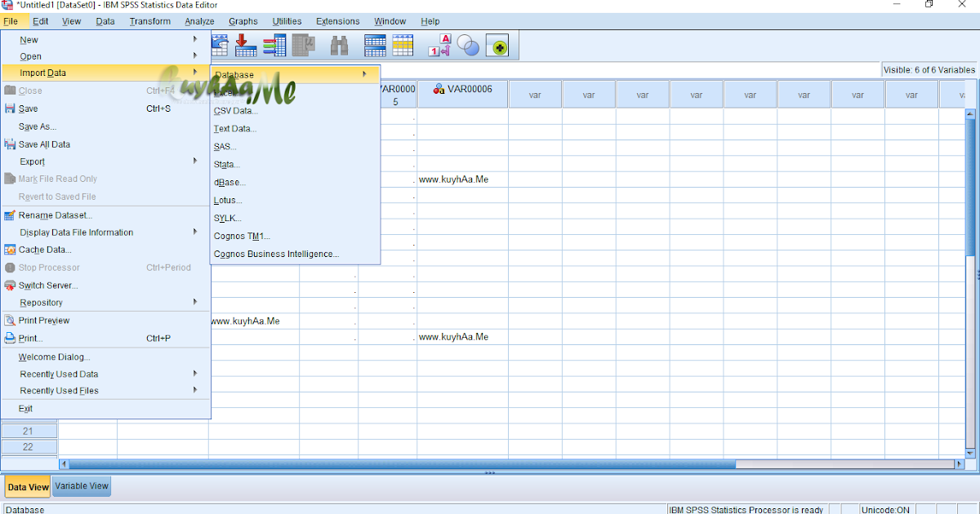
Task: Click the Use Variable Sets overlapping-circles icon
Action: pyautogui.click(x=468, y=46)
